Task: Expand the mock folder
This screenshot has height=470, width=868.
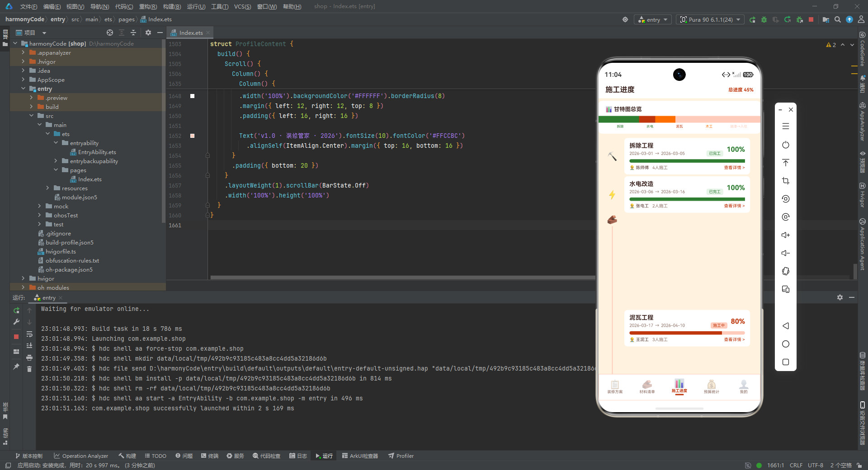Action: pos(39,206)
